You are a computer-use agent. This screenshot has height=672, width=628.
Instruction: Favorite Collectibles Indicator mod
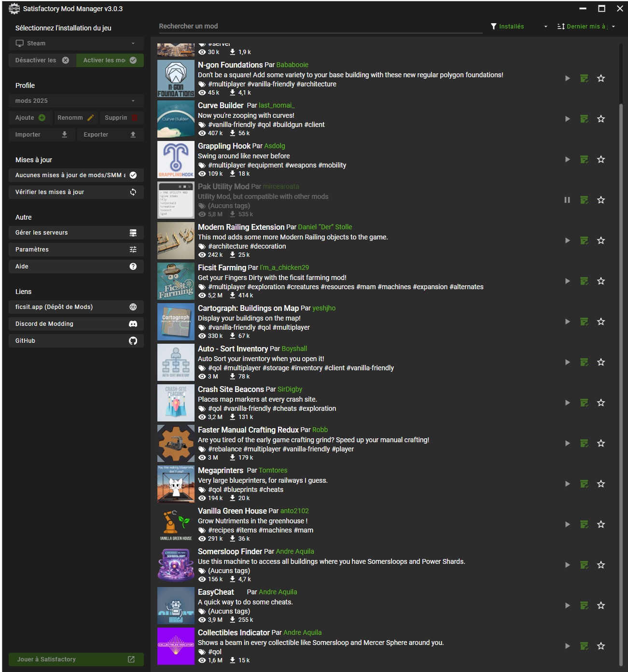click(x=601, y=646)
